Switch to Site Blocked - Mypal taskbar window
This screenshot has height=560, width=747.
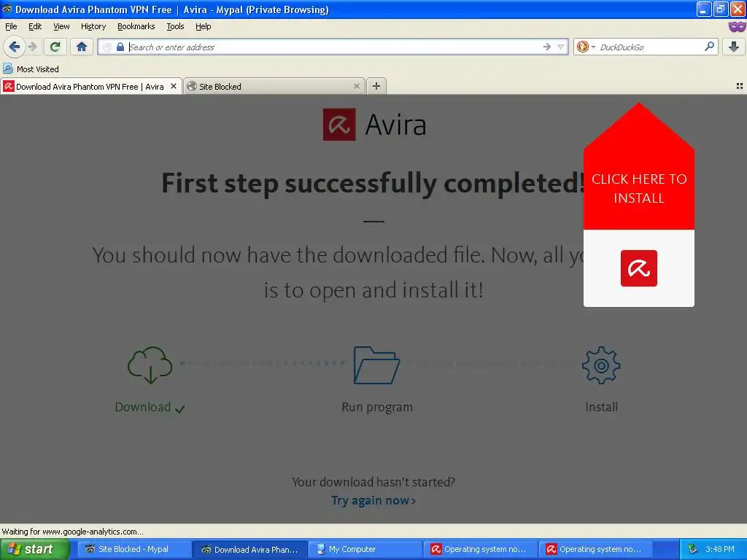point(133,550)
